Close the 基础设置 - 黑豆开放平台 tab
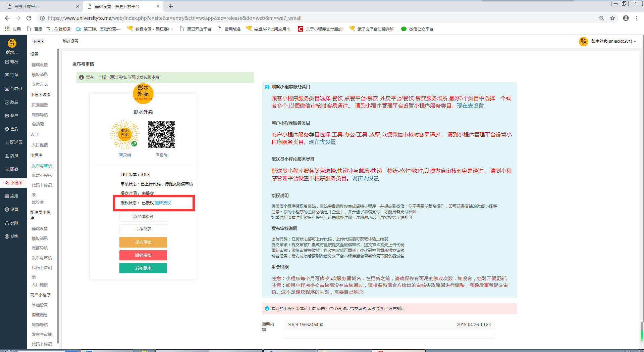Screen dimensions: 644x352 tap(158, 6)
